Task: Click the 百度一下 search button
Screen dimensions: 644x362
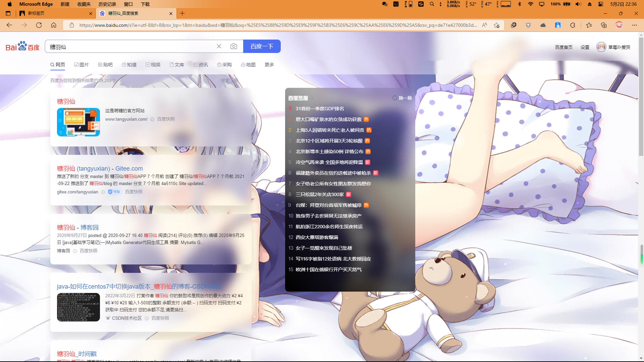Action: 262,46
